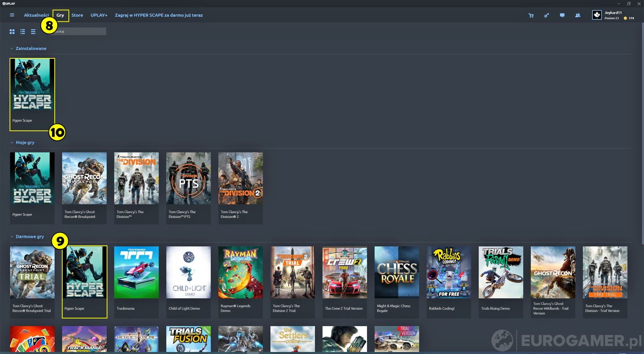Open Trials Fusion demo tile
This screenshot has width=644, height=354.
coord(189,339)
